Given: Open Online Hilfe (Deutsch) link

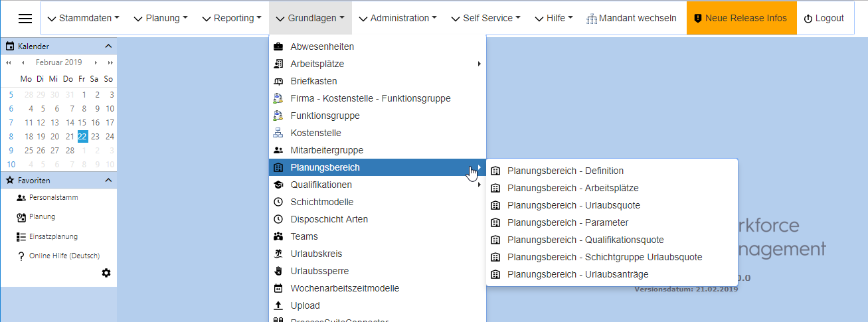Looking at the screenshot, I should [64, 256].
